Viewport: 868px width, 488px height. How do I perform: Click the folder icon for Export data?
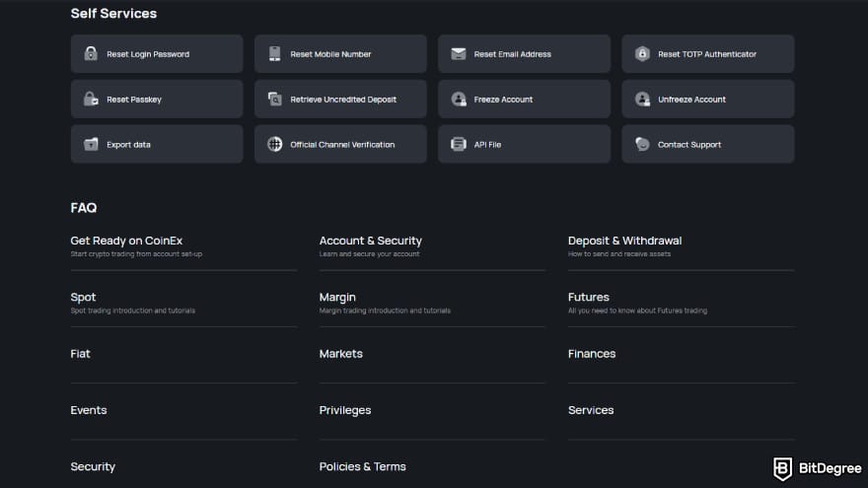tap(91, 144)
